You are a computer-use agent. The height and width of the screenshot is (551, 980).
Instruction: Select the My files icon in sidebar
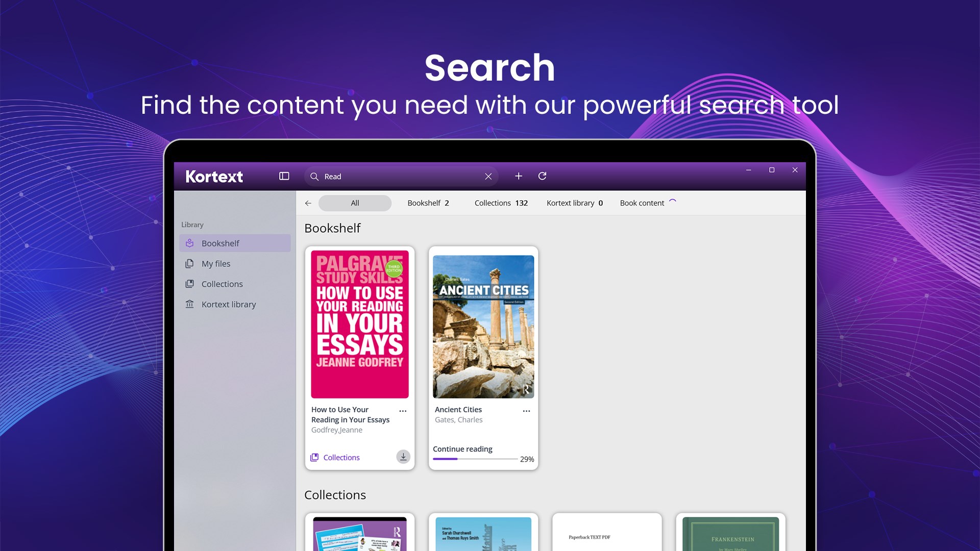pos(189,264)
